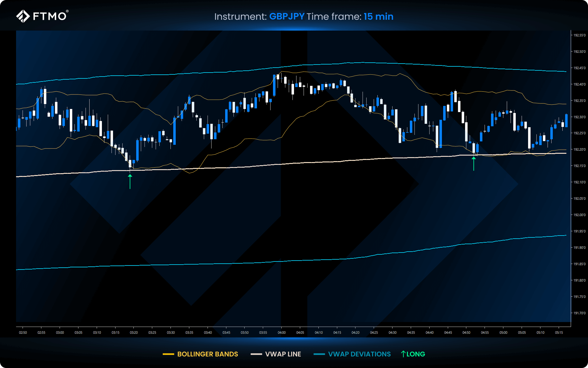The height and width of the screenshot is (368, 588).
Task: Click the 05:15 time axis label
Action: coord(559,332)
